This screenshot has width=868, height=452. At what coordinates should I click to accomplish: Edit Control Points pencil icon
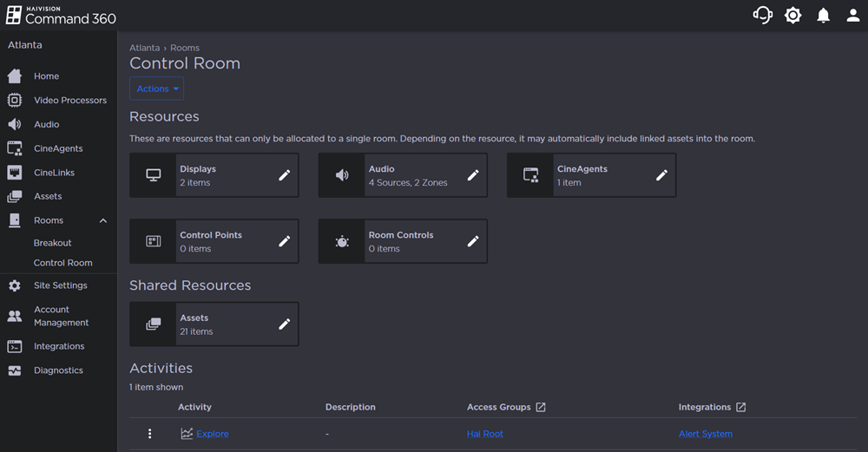point(284,241)
